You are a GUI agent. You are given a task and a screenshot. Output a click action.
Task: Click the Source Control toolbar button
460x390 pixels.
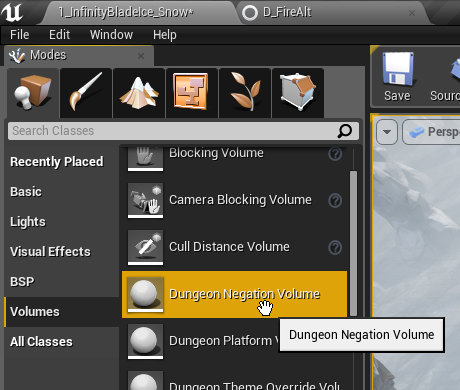point(445,77)
